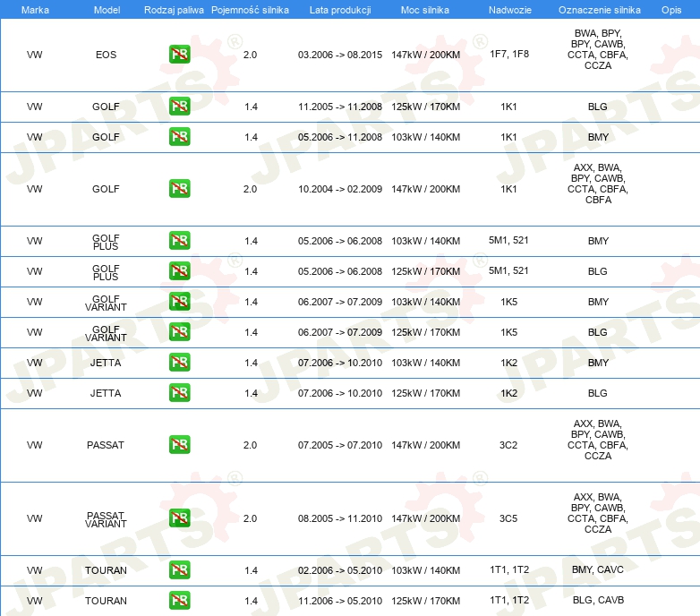The height and width of the screenshot is (616, 700).
Task: Select the PASSAT model cell
Action: click(x=106, y=445)
